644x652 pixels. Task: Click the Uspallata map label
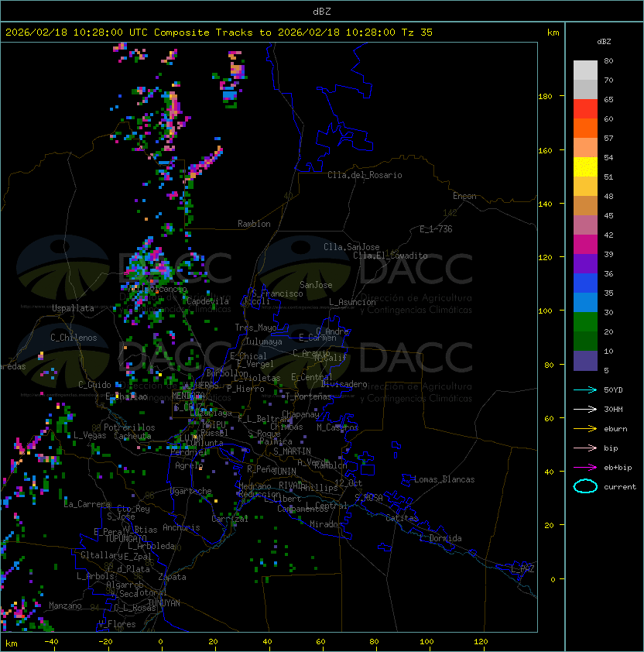(73, 308)
